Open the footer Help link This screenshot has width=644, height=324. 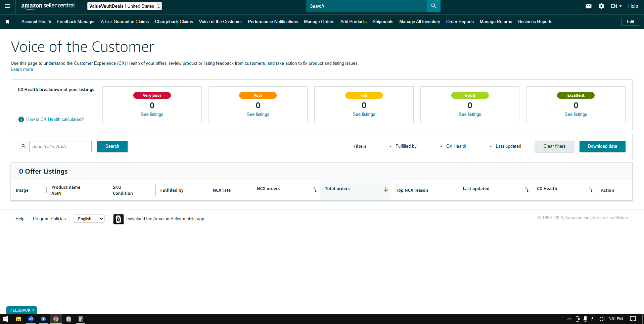click(20, 219)
